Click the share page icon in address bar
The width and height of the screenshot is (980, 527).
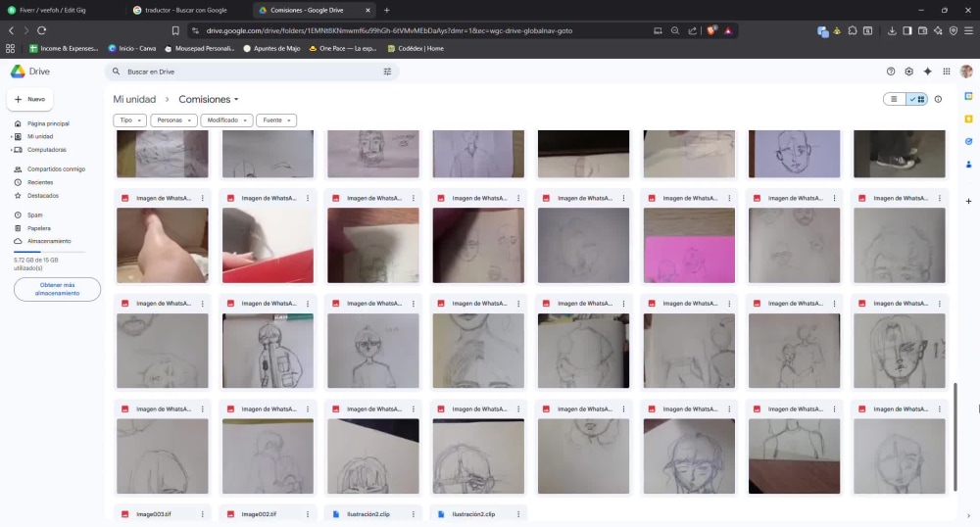[693, 30]
